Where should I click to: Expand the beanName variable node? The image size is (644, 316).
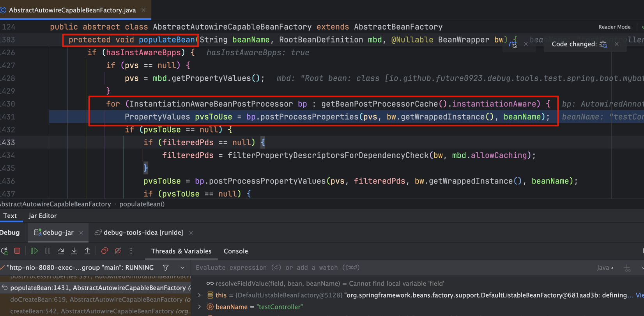[200, 307]
